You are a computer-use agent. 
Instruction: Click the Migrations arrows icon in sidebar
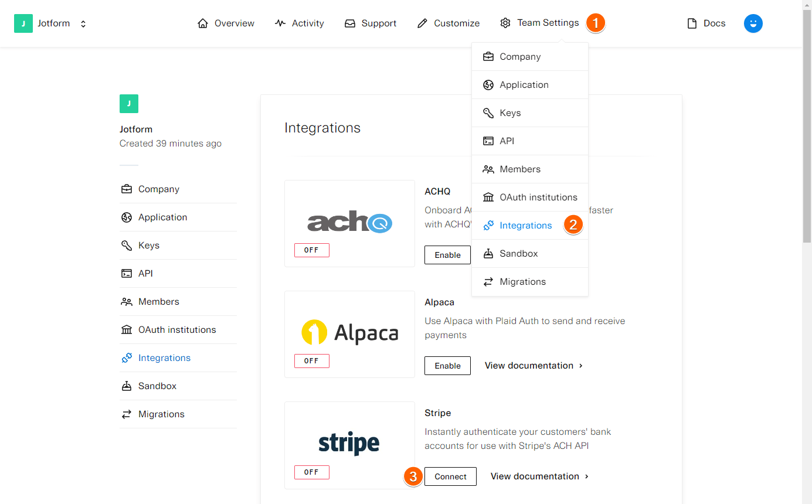click(127, 414)
